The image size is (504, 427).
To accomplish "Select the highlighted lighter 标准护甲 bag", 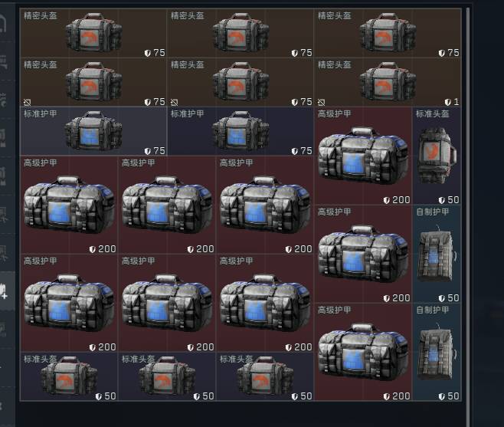I will point(93,131).
